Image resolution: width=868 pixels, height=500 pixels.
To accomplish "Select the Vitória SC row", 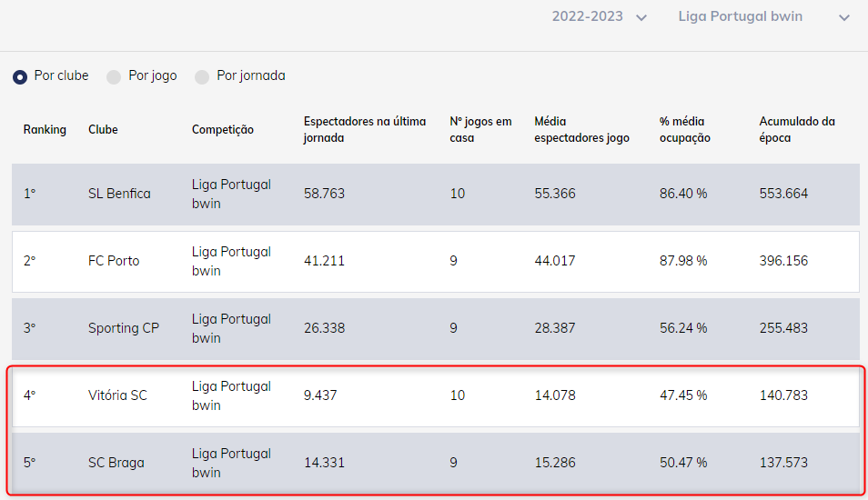I will click(436, 396).
